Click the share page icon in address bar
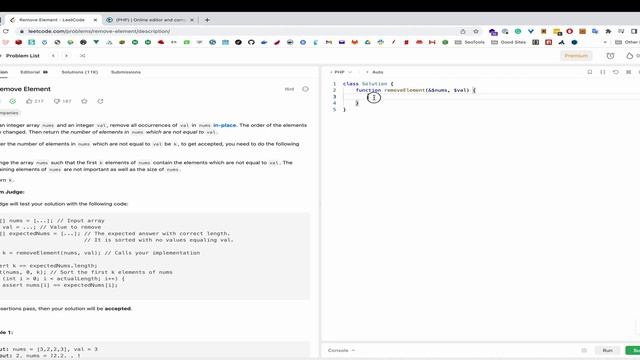Screen dimensions: 640x360 (x=463, y=31)
